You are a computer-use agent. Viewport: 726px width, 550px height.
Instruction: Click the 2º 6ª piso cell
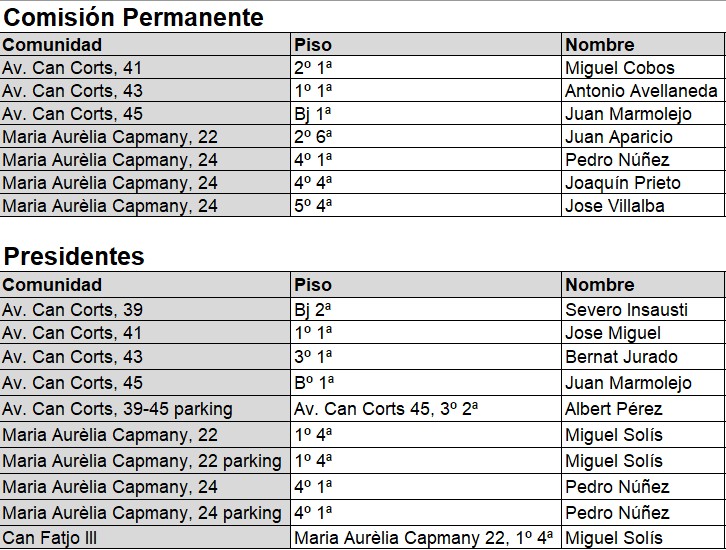click(313, 137)
